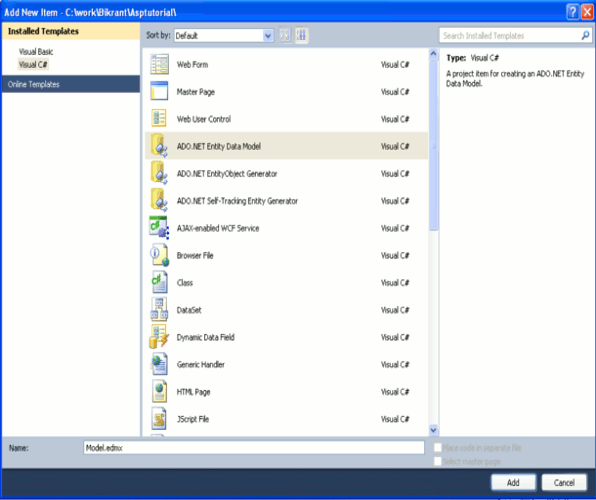Select the Dynamic Data Field label

point(206,337)
